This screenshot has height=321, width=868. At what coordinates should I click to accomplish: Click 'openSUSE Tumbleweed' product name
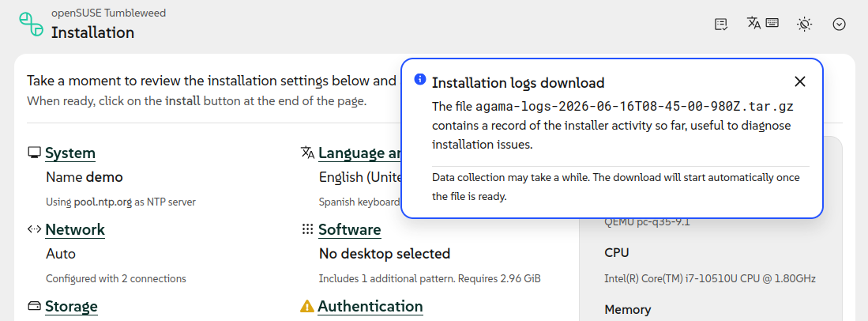108,13
